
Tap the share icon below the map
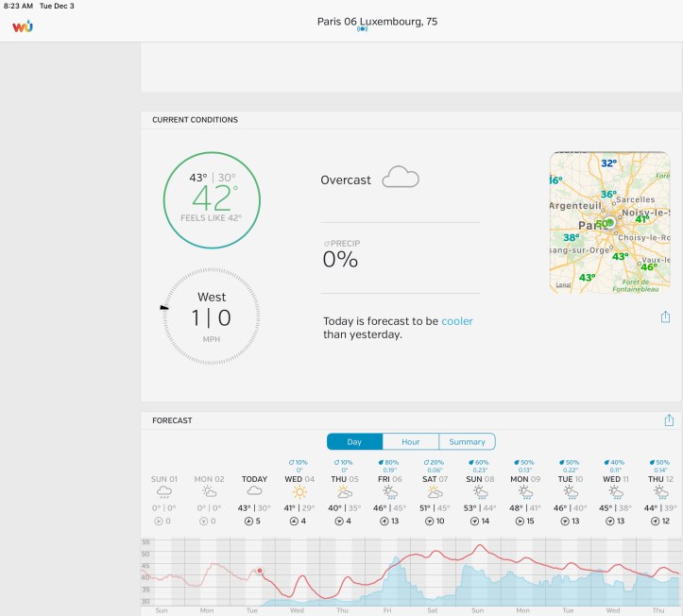coord(666,317)
